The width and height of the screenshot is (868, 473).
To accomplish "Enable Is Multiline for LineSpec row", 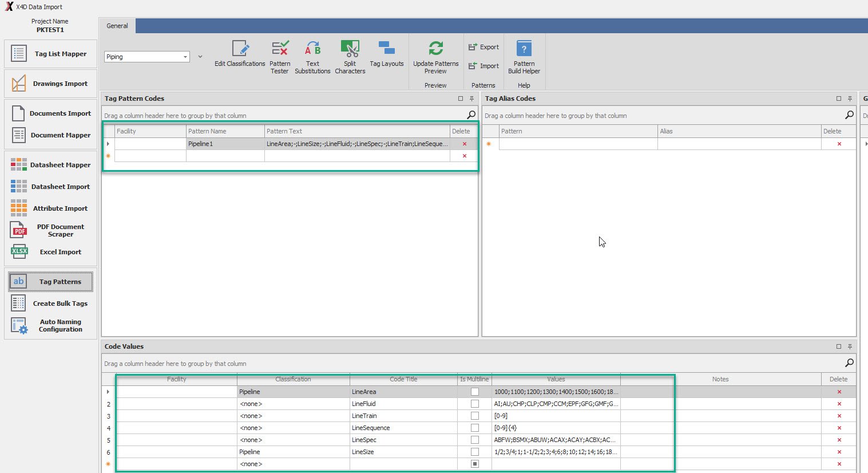I will point(474,440).
